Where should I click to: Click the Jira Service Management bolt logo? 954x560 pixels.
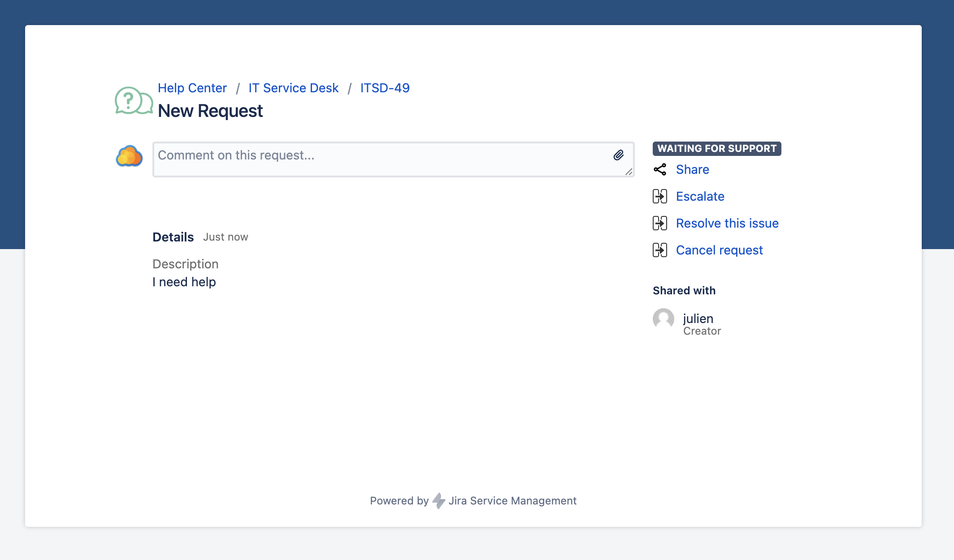pos(438,500)
